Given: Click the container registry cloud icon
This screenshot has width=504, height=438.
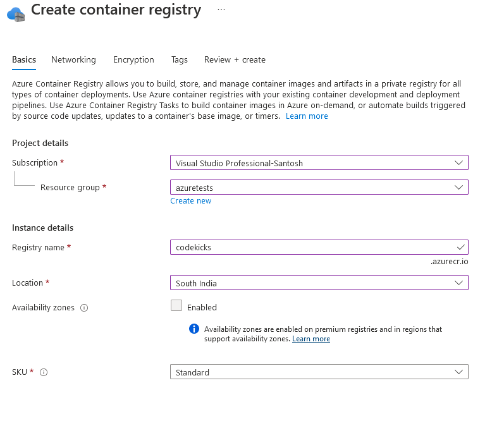Looking at the screenshot, I should click(x=15, y=13).
